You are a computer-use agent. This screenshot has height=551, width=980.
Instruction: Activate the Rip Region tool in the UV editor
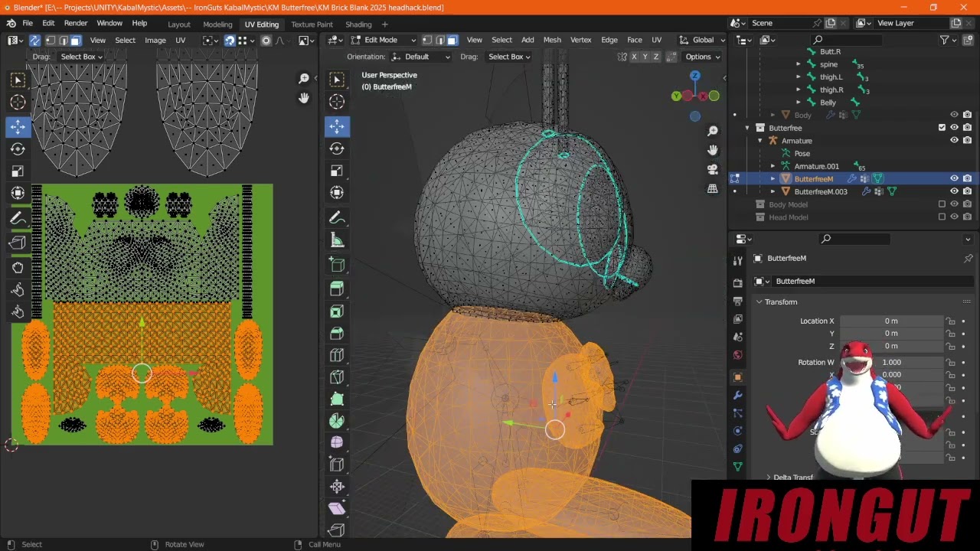coord(18,243)
